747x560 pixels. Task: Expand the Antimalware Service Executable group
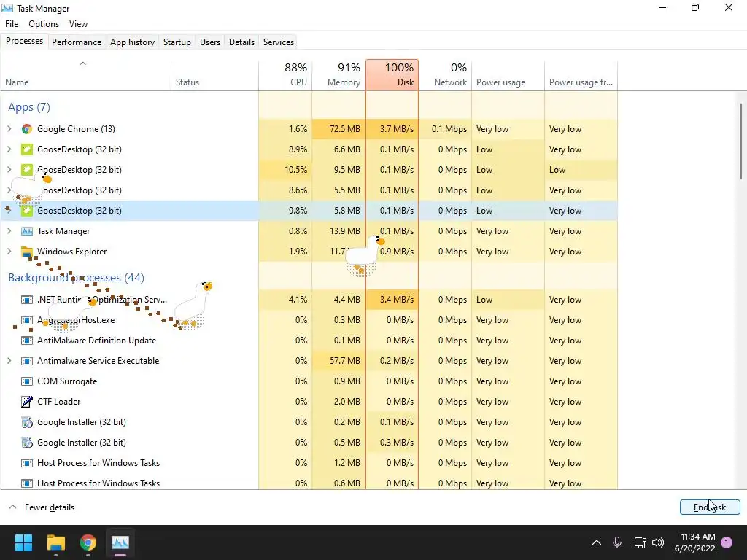(9, 360)
